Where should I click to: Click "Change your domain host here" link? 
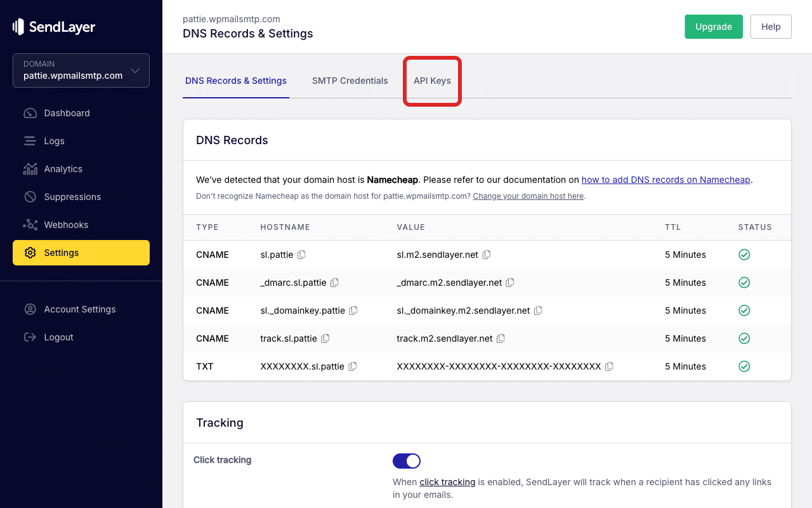point(528,196)
